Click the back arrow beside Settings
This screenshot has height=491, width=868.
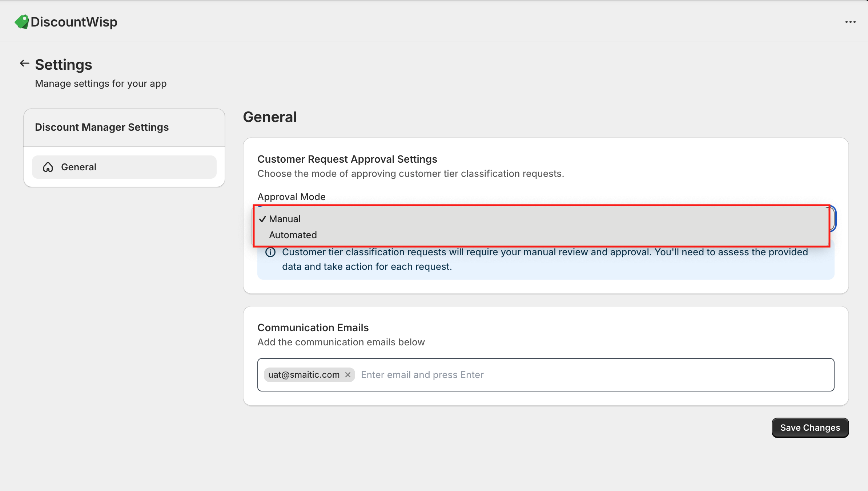[x=24, y=64]
